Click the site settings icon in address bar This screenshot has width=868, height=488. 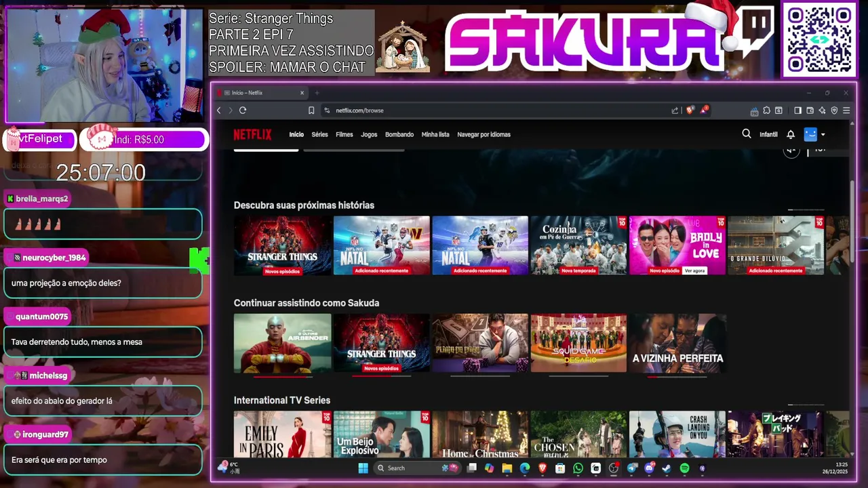point(327,110)
